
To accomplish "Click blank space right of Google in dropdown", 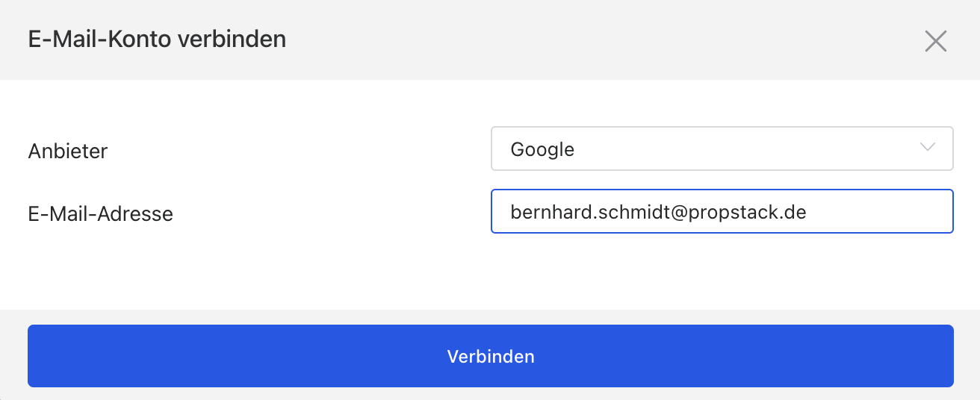I will (747, 149).
